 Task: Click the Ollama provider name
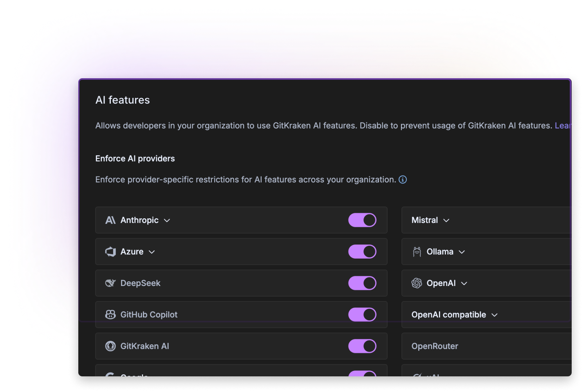click(x=440, y=252)
